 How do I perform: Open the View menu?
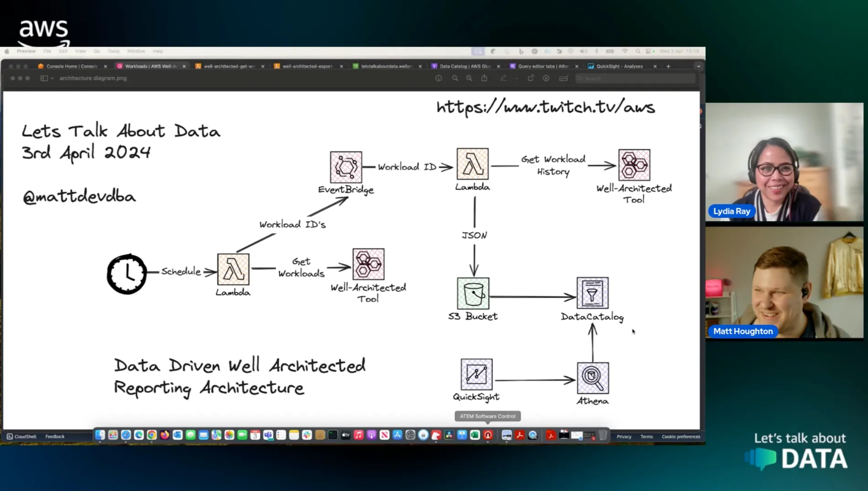click(x=80, y=51)
